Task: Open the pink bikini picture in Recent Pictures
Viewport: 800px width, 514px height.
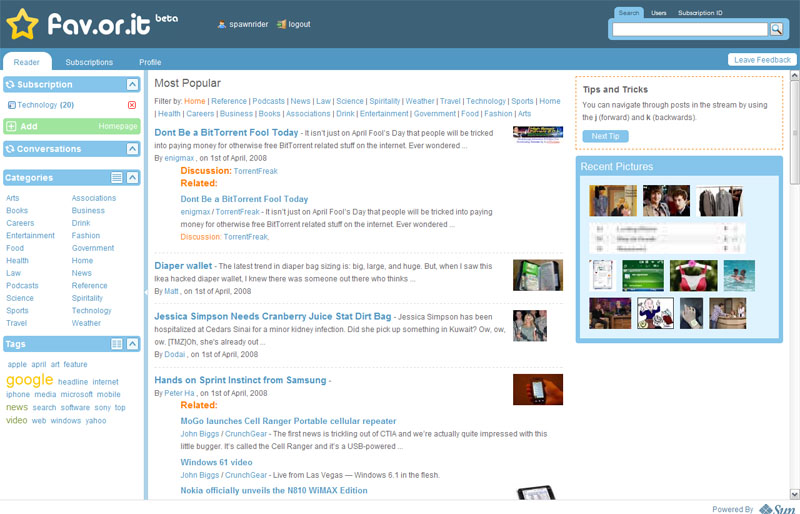Action: 693,276
